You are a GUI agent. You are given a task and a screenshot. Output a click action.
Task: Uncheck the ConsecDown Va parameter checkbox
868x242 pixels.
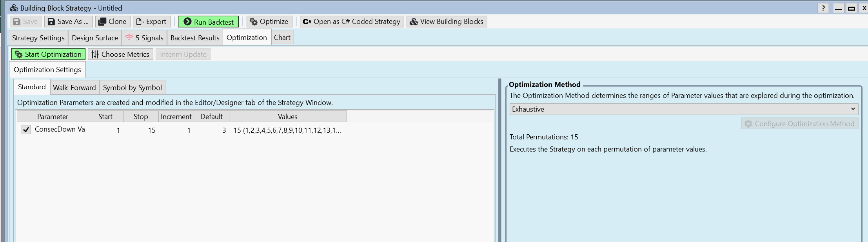click(26, 130)
